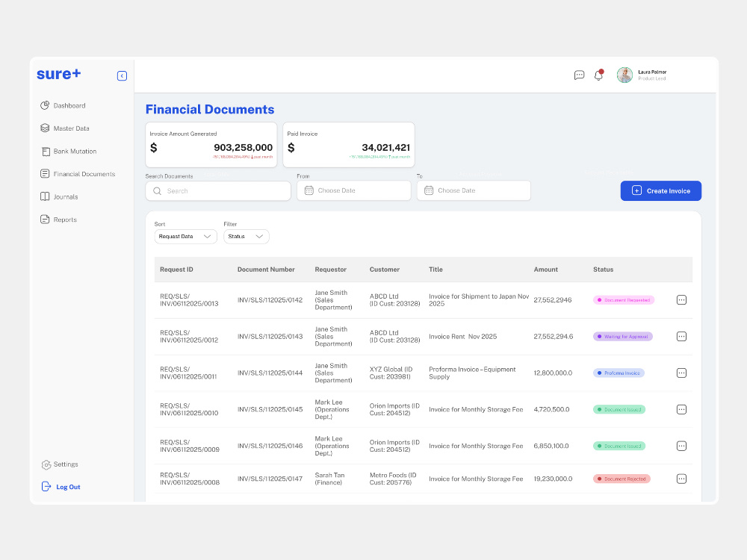Expand the Status filter dropdown
This screenshot has height=560, width=747.
(x=247, y=237)
